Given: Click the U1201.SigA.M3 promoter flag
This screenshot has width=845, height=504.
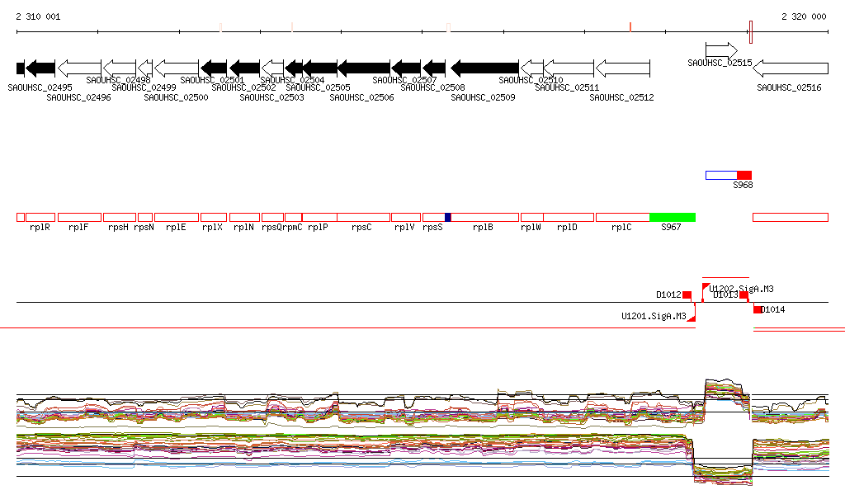Looking at the screenshot, I should pyautogui.click(x=692, y=317).
